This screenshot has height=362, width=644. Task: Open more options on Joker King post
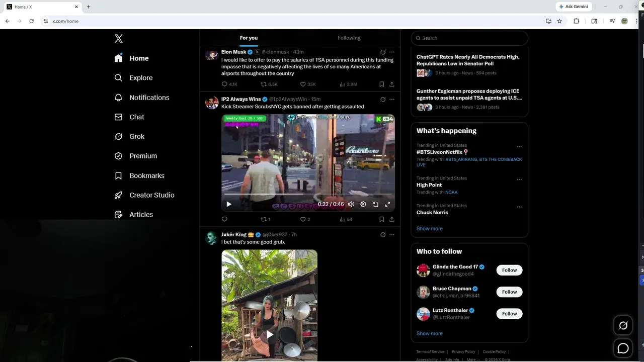392,235
